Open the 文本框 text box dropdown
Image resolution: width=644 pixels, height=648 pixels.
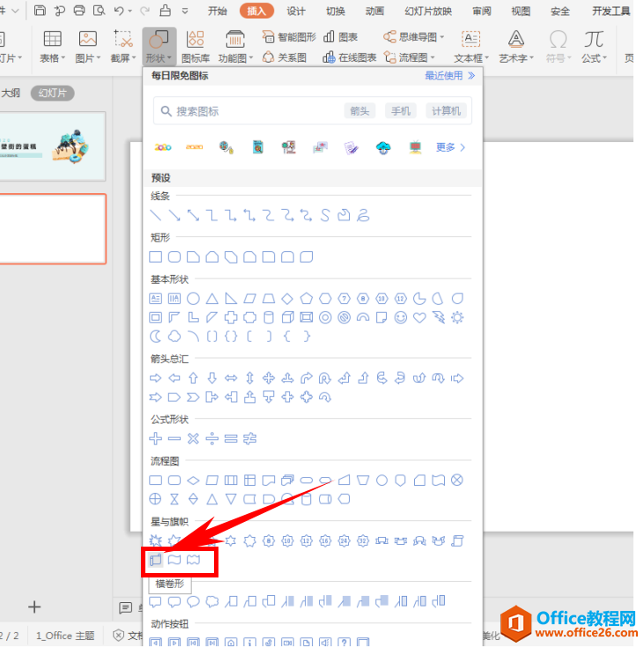471,47
